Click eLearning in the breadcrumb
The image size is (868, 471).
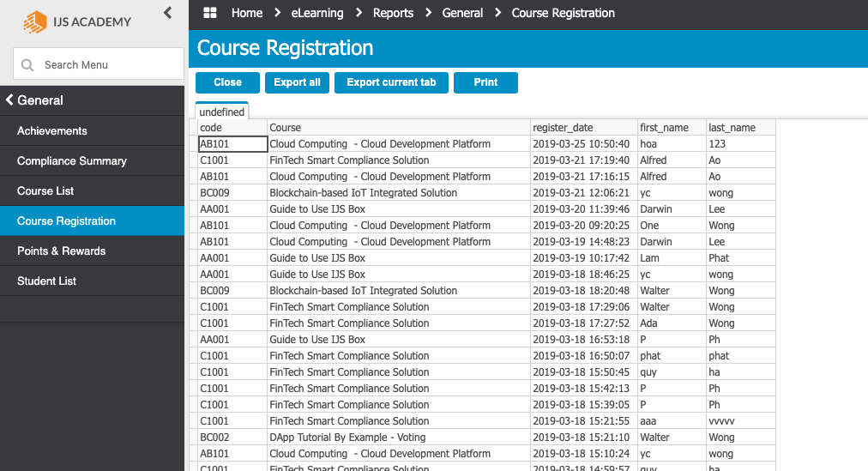point(316,13)
